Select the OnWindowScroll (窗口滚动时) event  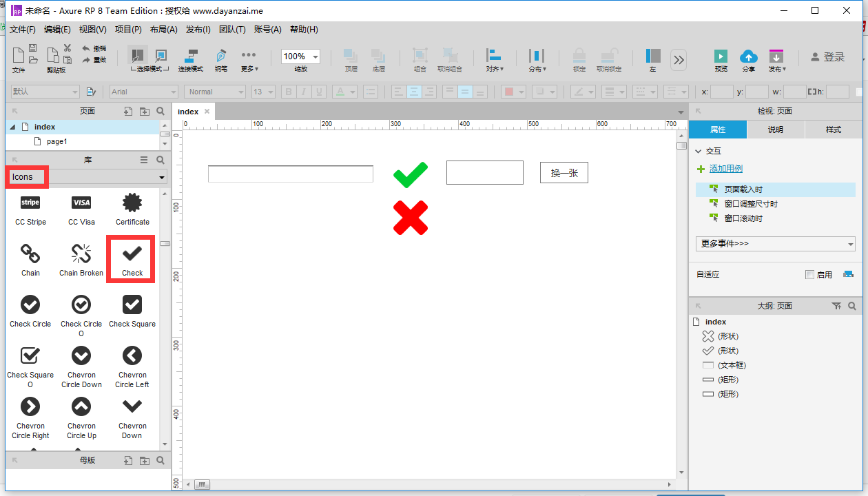click(x=776, y=218)
